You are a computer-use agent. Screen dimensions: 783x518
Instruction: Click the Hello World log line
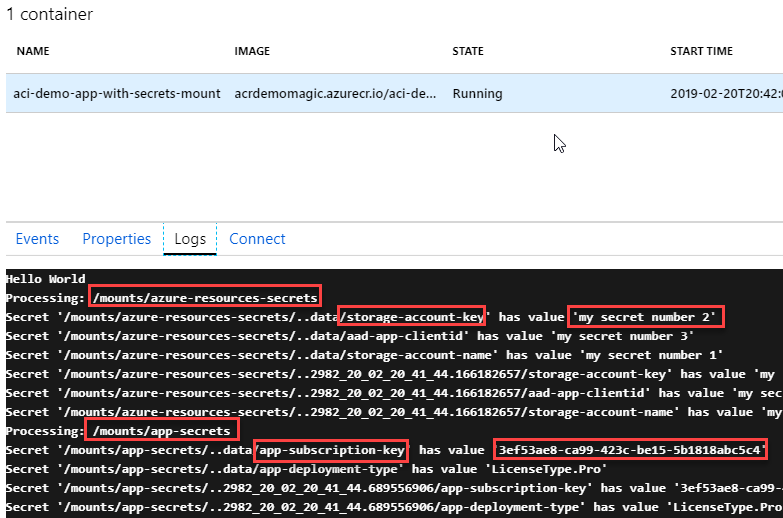(x=46, y=279)
